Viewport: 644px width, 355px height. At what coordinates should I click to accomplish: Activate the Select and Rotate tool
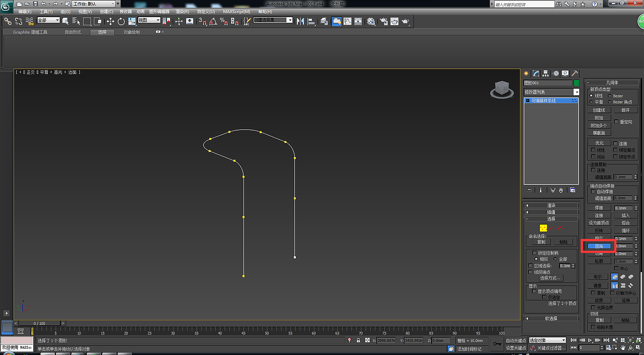(x=121, y=21)
